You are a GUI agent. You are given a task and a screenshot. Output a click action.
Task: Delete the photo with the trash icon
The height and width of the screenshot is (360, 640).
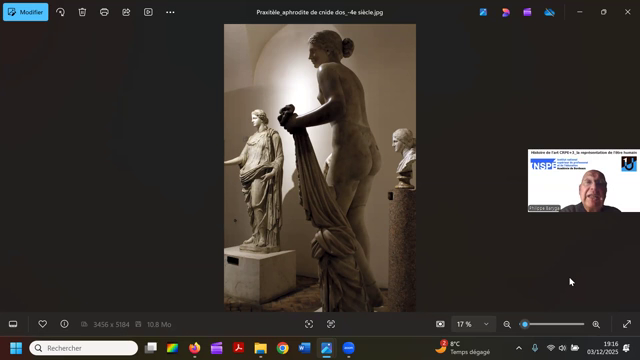pyautogui.click(x=82, y=12)
